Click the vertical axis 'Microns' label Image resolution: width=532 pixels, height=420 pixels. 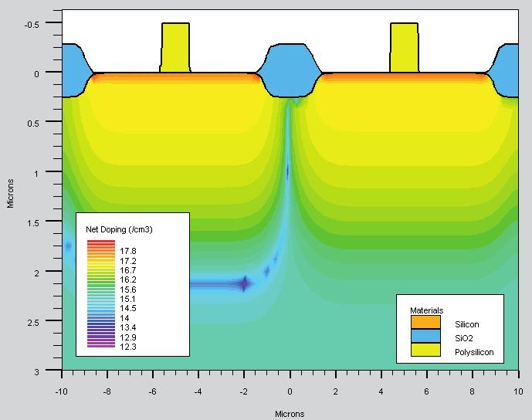tap(10, 193)
